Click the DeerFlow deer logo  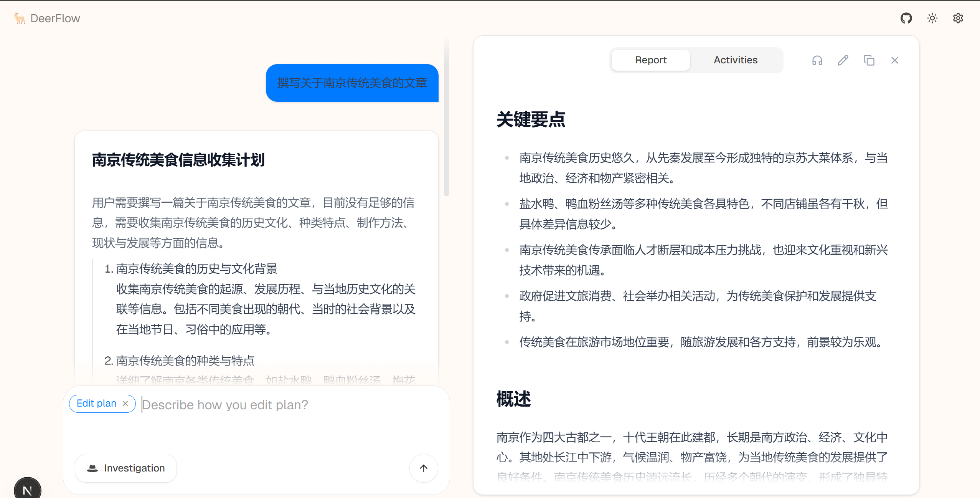[x=19, y=18]
